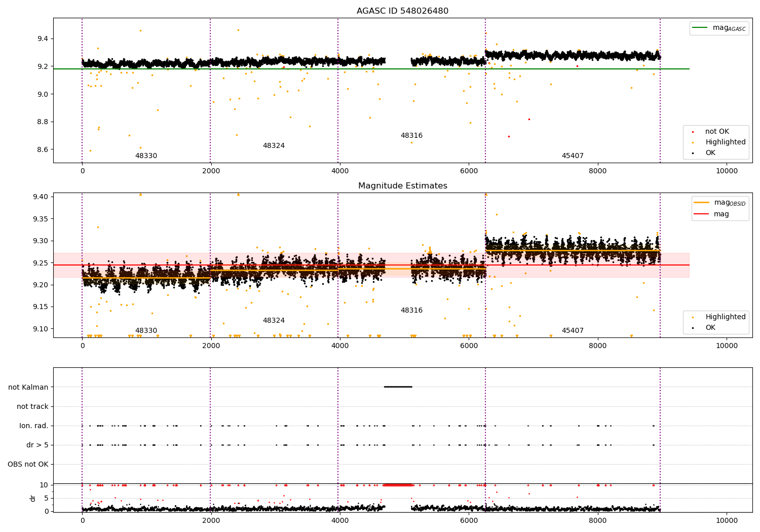The width and height of the screenshot is (760, 532).
Task: Click OBSID label 48324 in top plot
Action: 274,146
